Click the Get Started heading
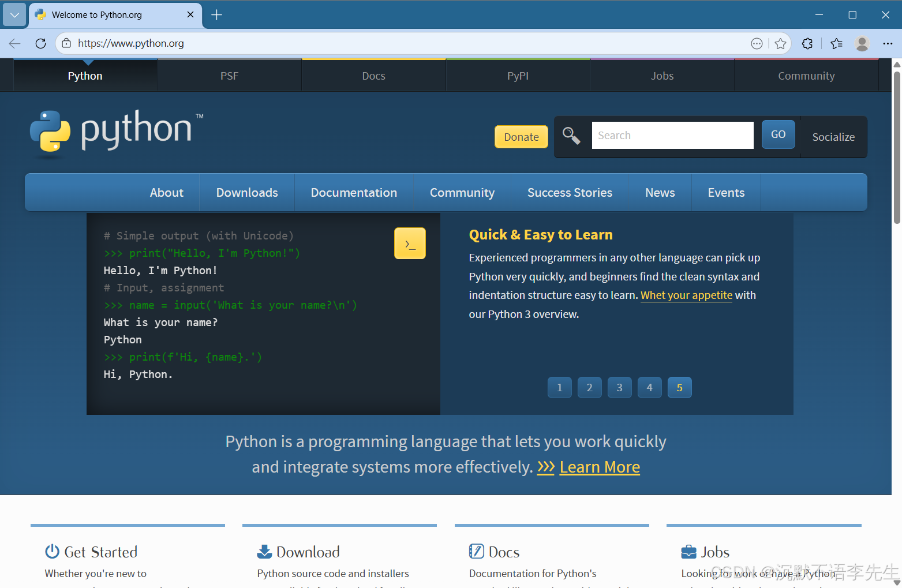The image size is (902, 588). coord(101,552)
